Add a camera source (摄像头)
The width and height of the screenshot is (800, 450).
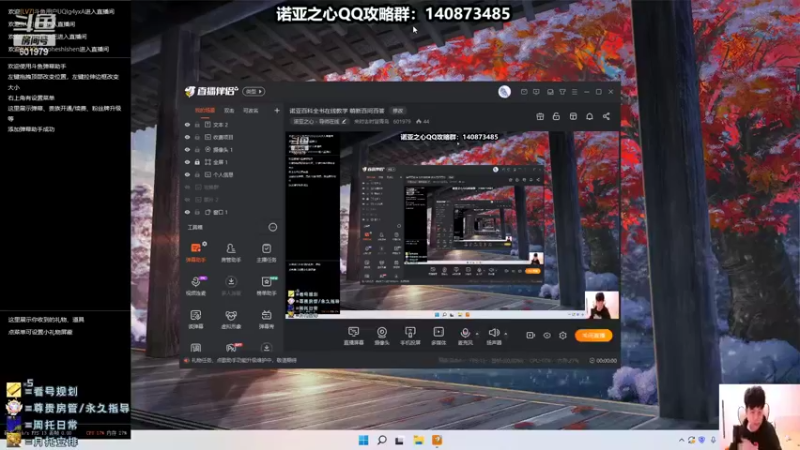click(x=382, y=336)
